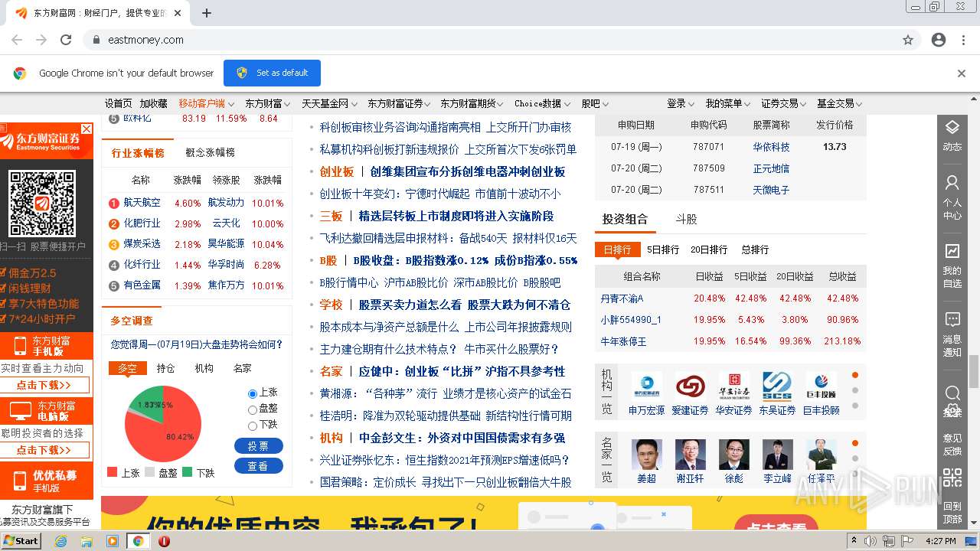Open the Windows Start menu
Viewport: 980px width, 551px height.
(21, 541)
